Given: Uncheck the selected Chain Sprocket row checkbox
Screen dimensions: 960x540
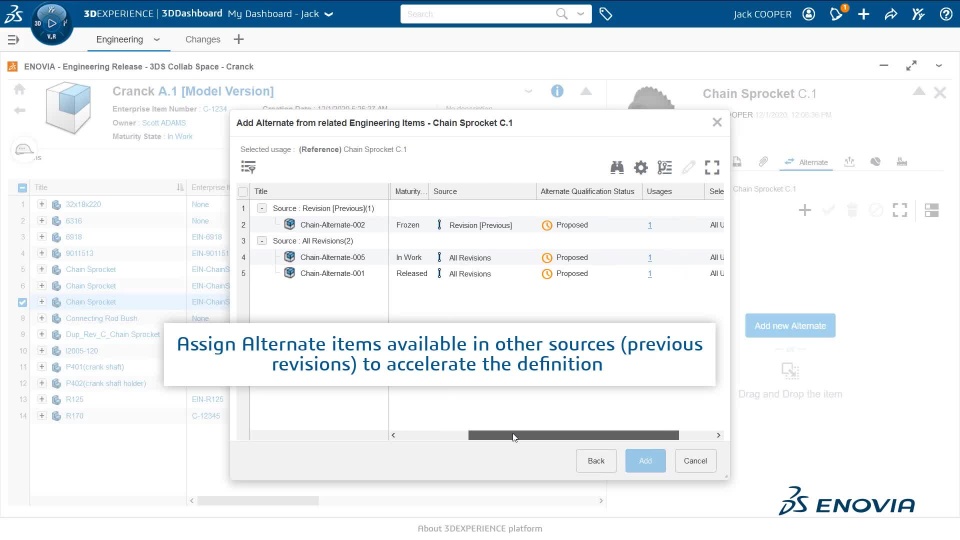Looking at the screenshot, I should [23, 302].
